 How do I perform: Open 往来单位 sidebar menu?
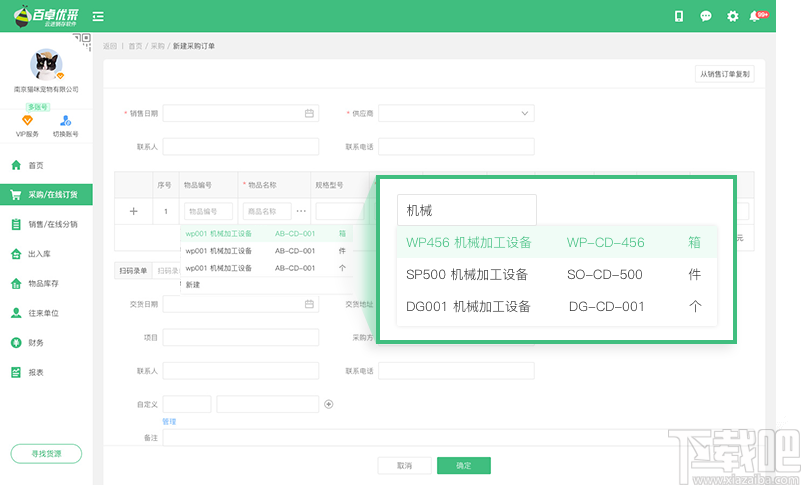click(x=46, y=313)
